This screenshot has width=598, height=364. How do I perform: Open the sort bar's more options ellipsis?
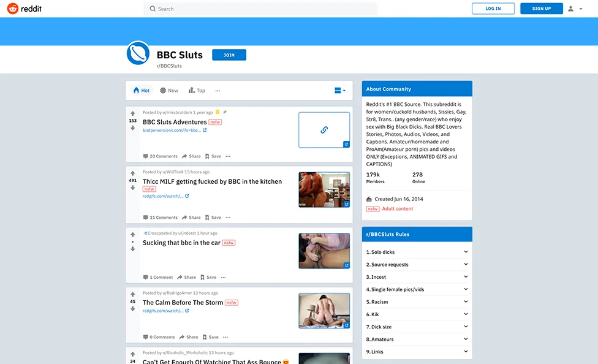click(x=218, y=91)
